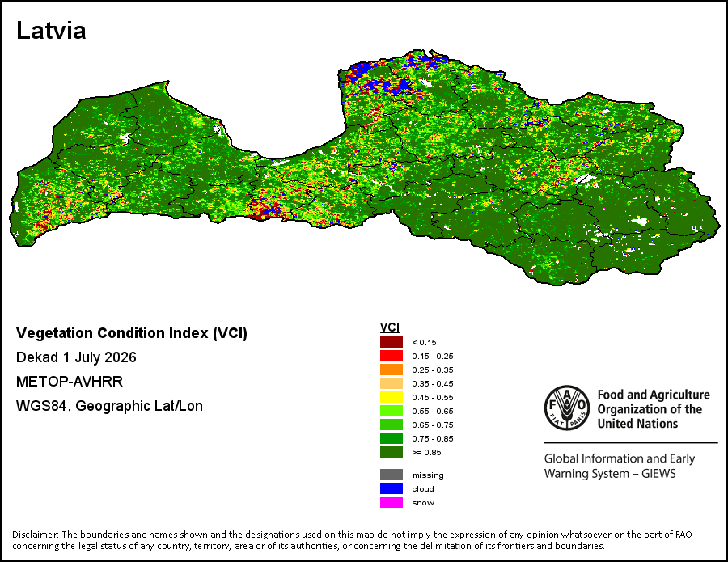Click the magenta snow legend swatch
The image size is (728, 562).
[x=392, y=502]
